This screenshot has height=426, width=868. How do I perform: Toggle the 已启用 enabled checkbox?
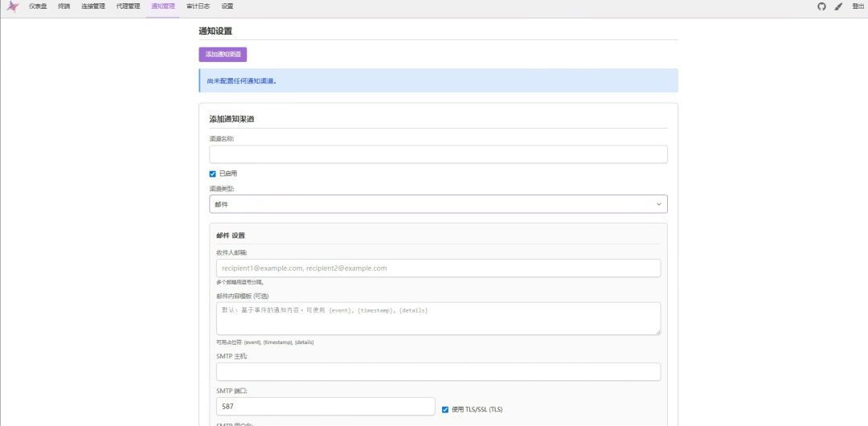213,174
